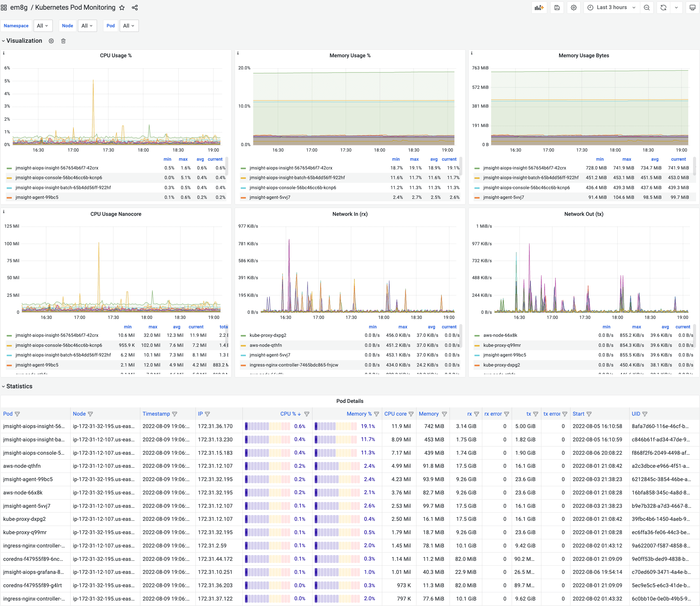Screen dimensions: 700x606
Task: Delete the Visualization row with trash icon
Action: pyautogui.click(x=63, y=41)
